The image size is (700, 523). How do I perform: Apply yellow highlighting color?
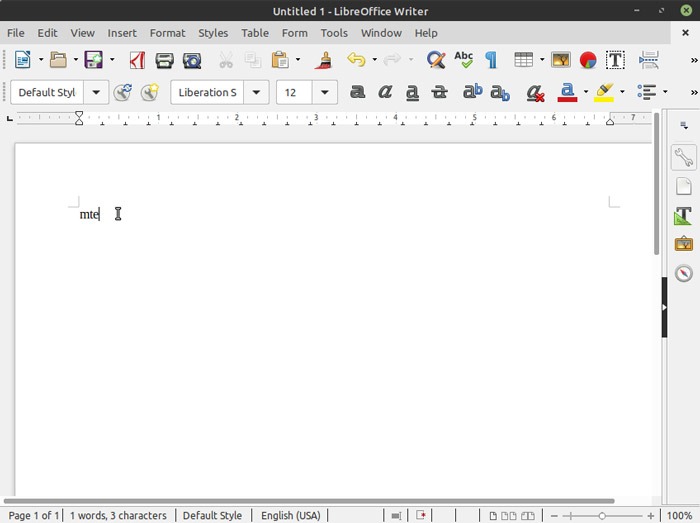(x=604, y=92)
